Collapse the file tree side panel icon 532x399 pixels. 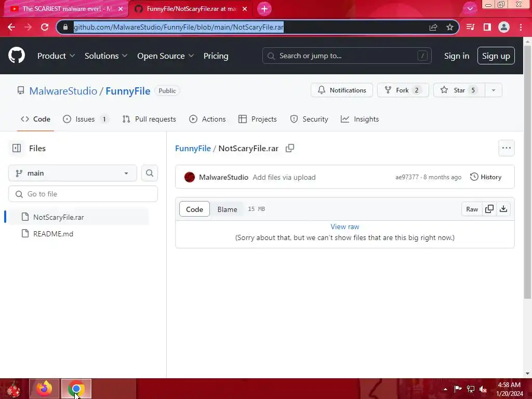(x=16, y=148)
